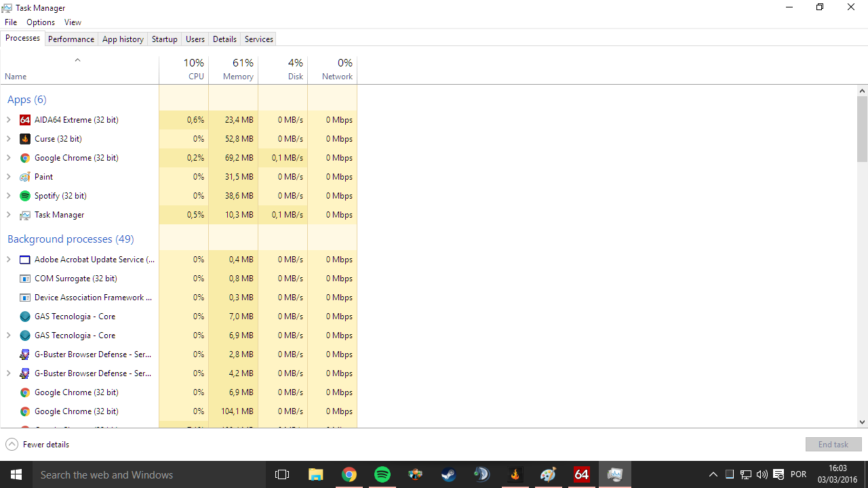The image size is (868, 488).
Task: Expand the Adobe Acrobat Update Service entry
Action: click(x=9, y=260)
